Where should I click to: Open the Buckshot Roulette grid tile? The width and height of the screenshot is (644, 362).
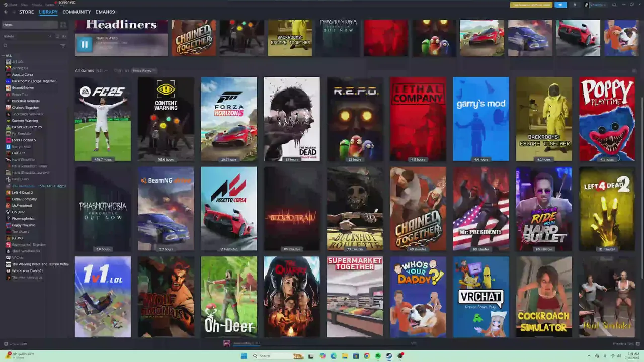(355, 209)
